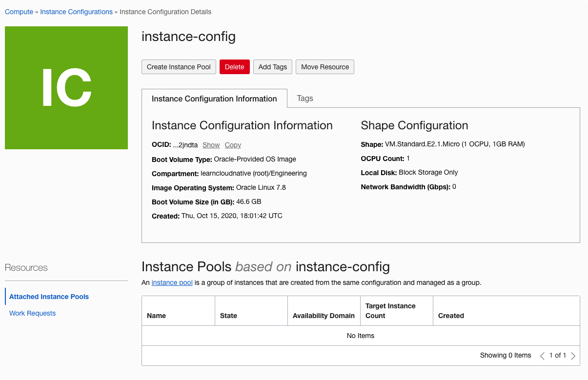Image resolution: width=588 pixels, height=380 pixels.
Task: Go to previous page of instance pools
Action: [542, 356]
